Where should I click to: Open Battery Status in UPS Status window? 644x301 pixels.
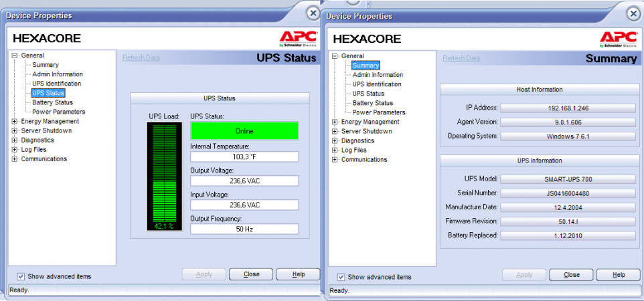[53, 102]
